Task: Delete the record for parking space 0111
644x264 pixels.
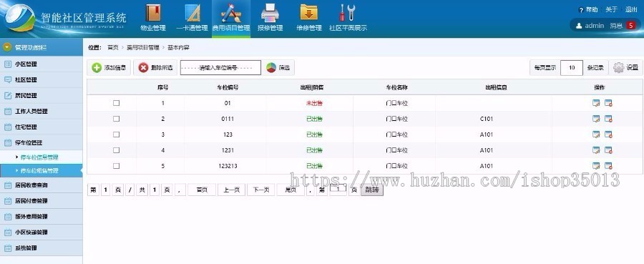Action: (x=608, y=119)
